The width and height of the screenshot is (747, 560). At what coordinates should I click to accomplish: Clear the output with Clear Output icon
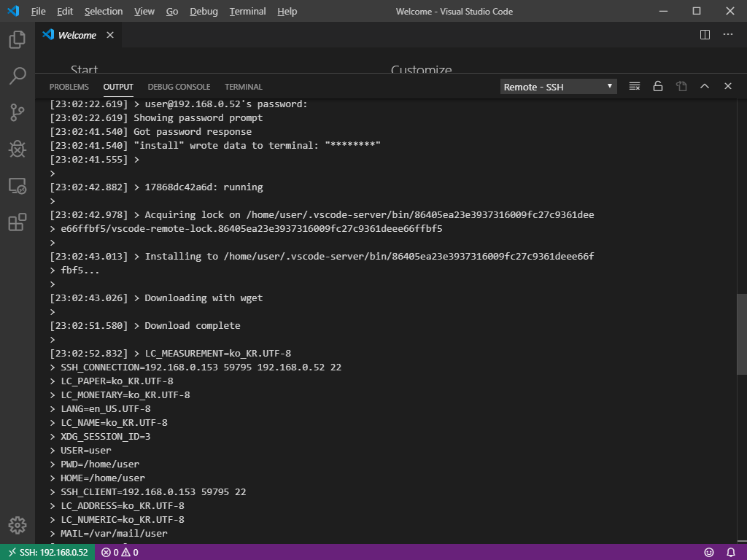coord(634,86)
